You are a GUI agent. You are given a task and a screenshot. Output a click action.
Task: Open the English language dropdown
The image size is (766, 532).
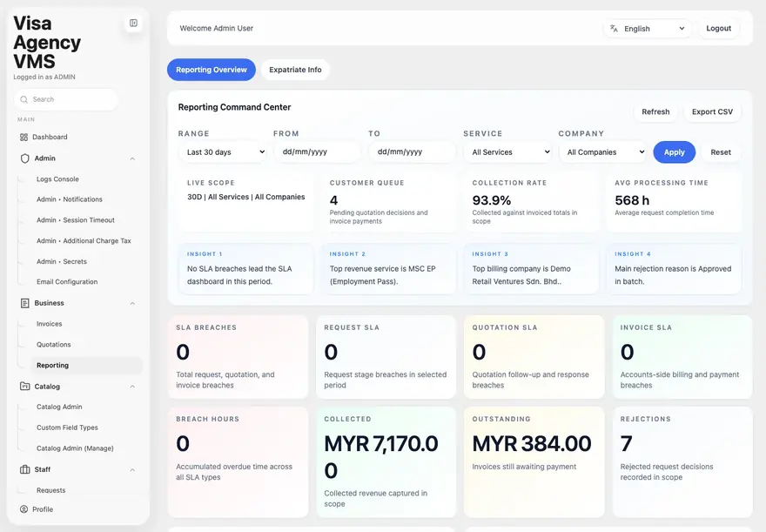tap(648, 29)
